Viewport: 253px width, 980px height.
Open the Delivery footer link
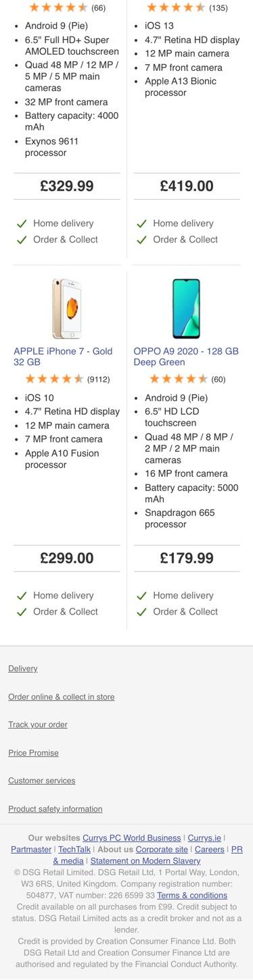[x=23, y=669]
